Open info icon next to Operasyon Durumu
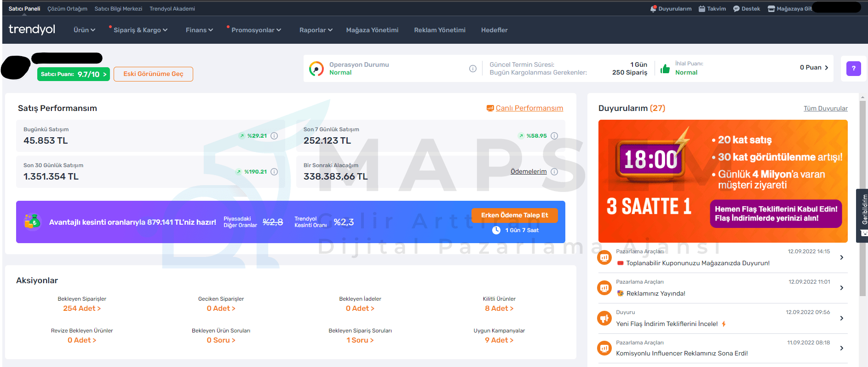This screenshot has height=367, width=868. [472, 69]
